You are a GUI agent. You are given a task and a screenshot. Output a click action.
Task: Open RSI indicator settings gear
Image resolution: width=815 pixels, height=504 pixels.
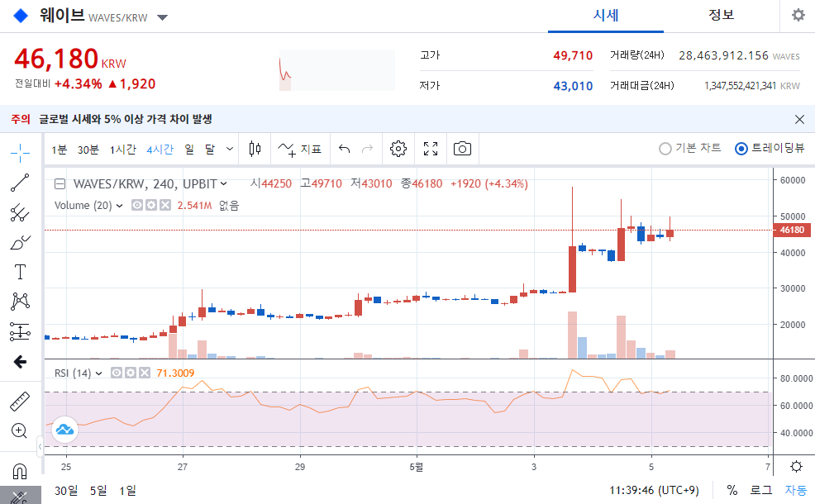pyautogui.click(x=131, y=373)
